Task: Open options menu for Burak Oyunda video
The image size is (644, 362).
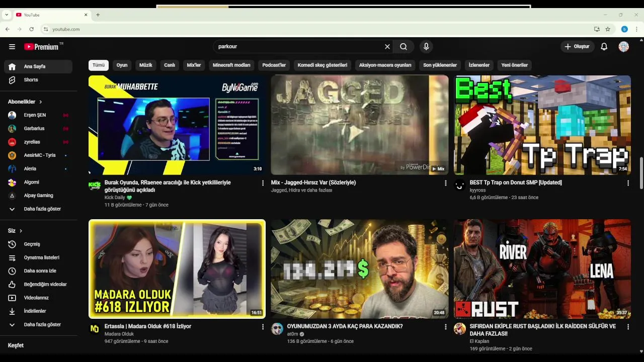Action: tap(263, 184)
